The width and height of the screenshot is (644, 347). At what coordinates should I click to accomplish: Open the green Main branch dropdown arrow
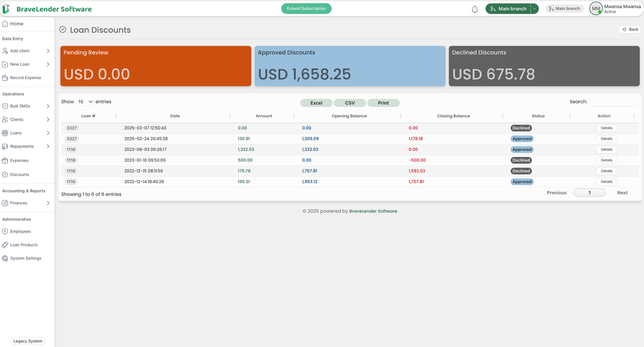(535, 8)
